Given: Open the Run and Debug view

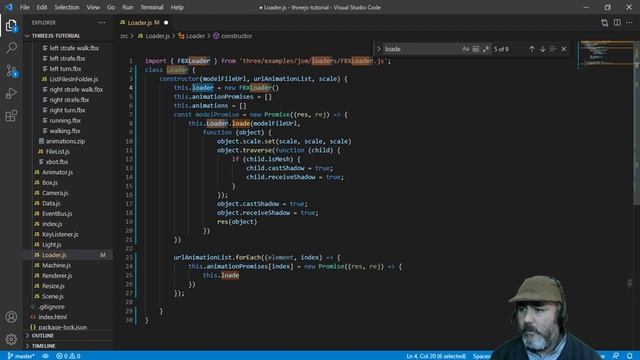Looking at the screenshot, I should click(x=11, y=93).
